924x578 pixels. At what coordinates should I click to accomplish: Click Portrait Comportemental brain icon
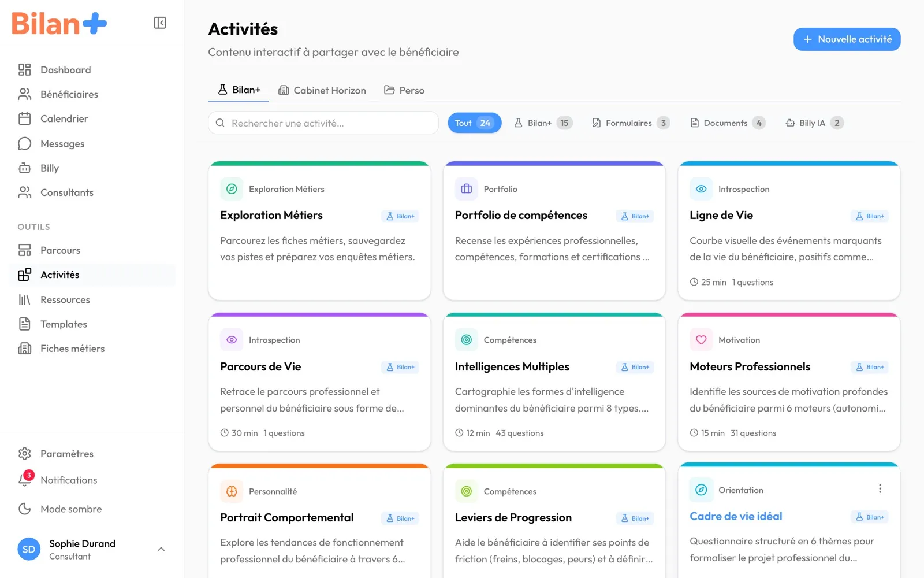pos(232,491)
